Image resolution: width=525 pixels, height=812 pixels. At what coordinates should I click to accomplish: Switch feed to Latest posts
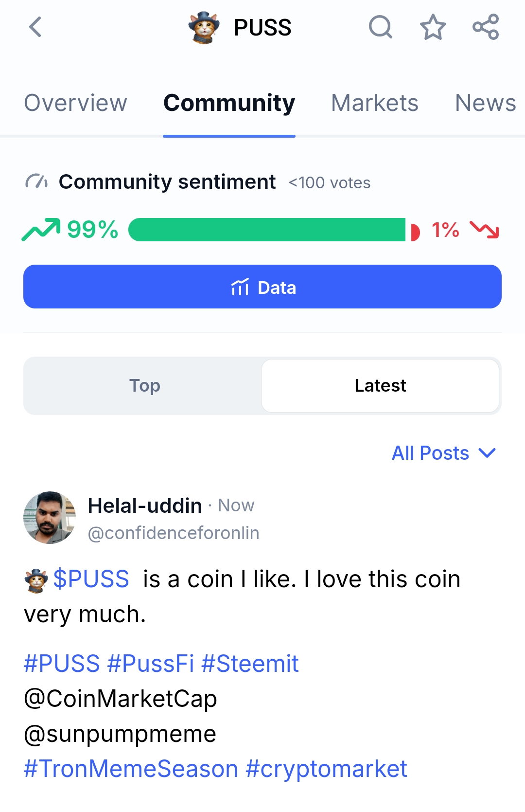click(380, 385)
